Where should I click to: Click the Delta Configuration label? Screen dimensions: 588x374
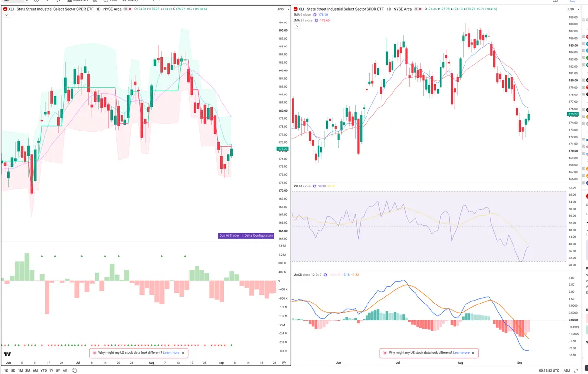[259, 235]
